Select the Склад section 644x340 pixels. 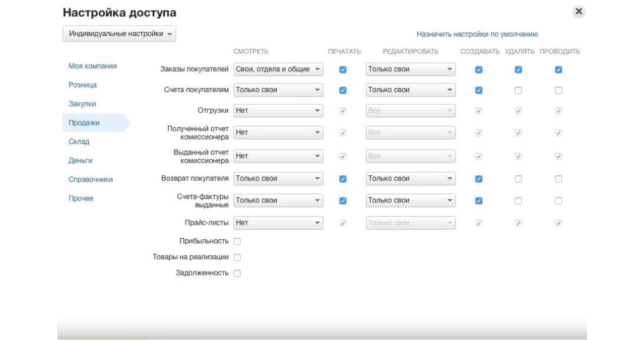[x=79, y=142]
